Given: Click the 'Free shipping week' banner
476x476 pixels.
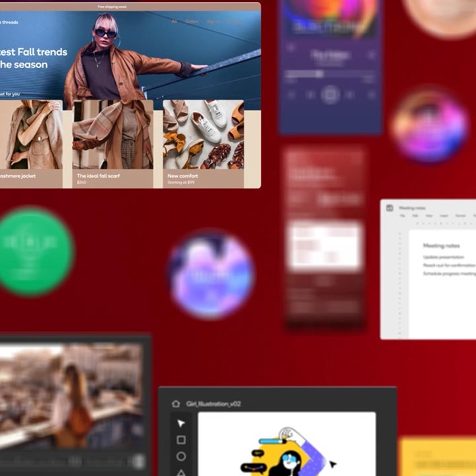Looking at the screenshot, I should click(x=112, y=7).
